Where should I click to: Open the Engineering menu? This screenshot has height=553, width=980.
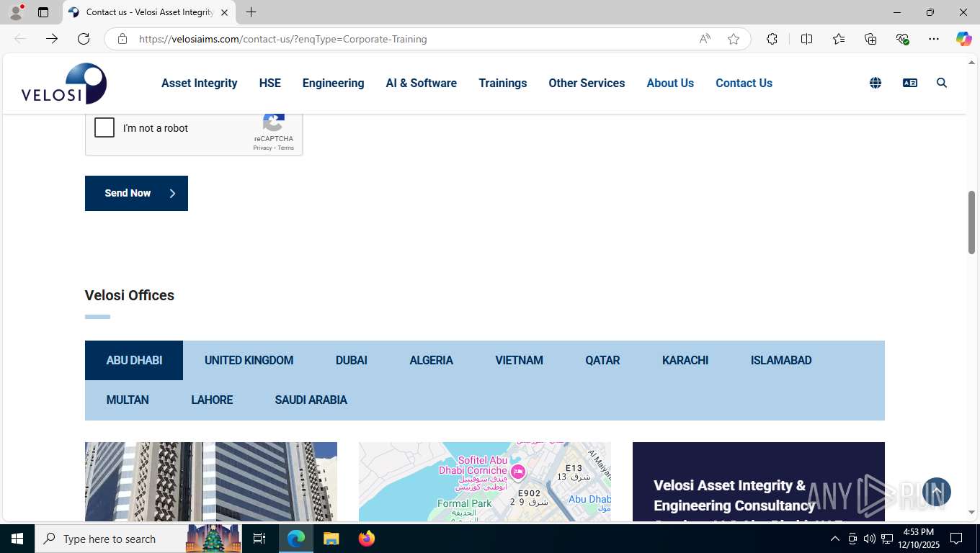tap(333, 83)
